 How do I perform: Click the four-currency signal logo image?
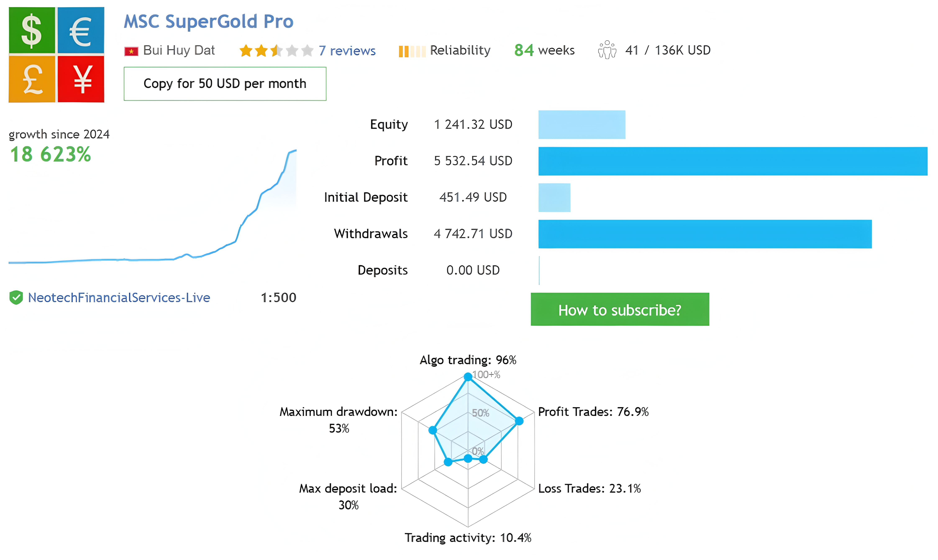(56, 54)
